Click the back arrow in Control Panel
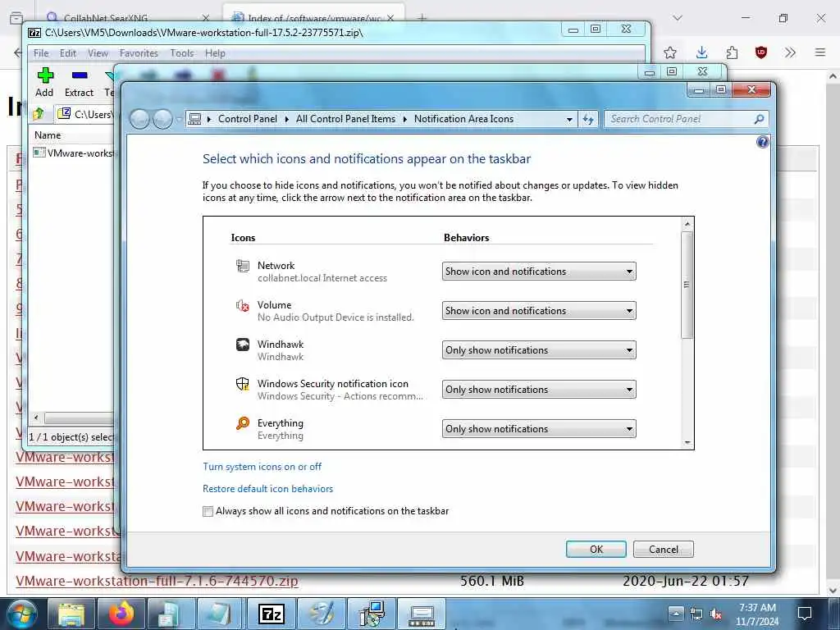 (x=139, y=119)
